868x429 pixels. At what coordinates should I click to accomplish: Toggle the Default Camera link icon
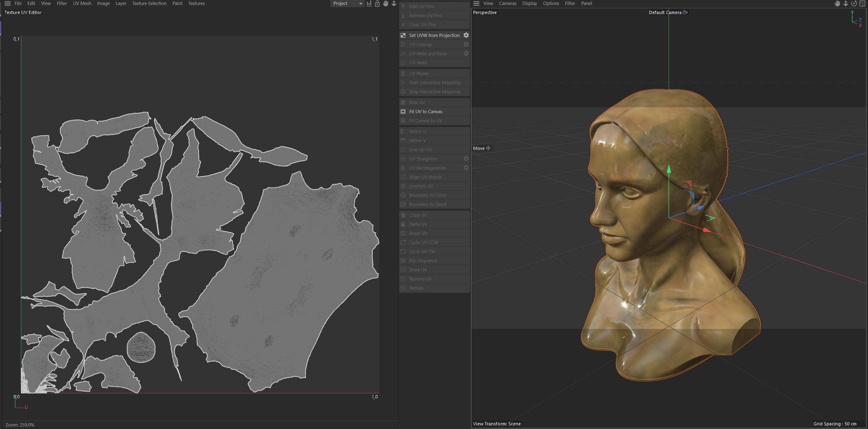[x=685, y=12]
